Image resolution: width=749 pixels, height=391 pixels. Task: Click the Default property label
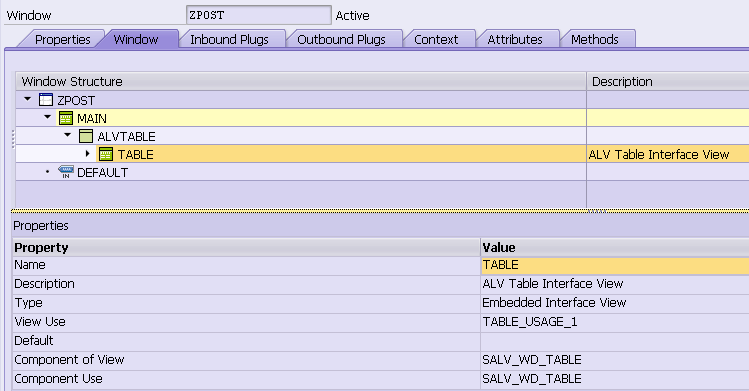point(33,341)
